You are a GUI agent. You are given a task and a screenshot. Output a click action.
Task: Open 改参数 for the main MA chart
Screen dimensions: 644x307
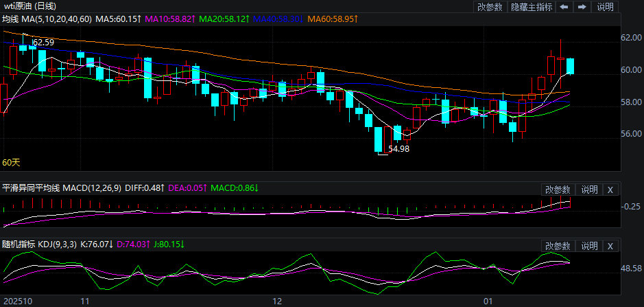point(490,7)
